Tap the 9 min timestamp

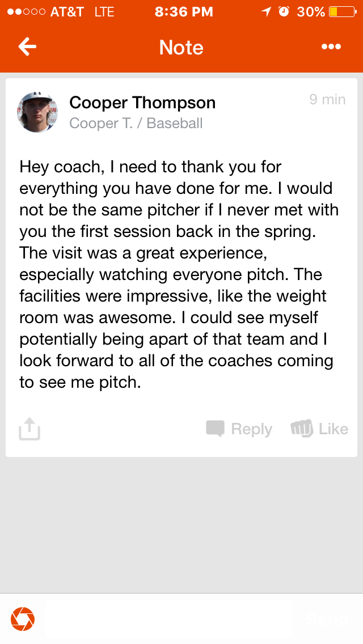[327, 100]
